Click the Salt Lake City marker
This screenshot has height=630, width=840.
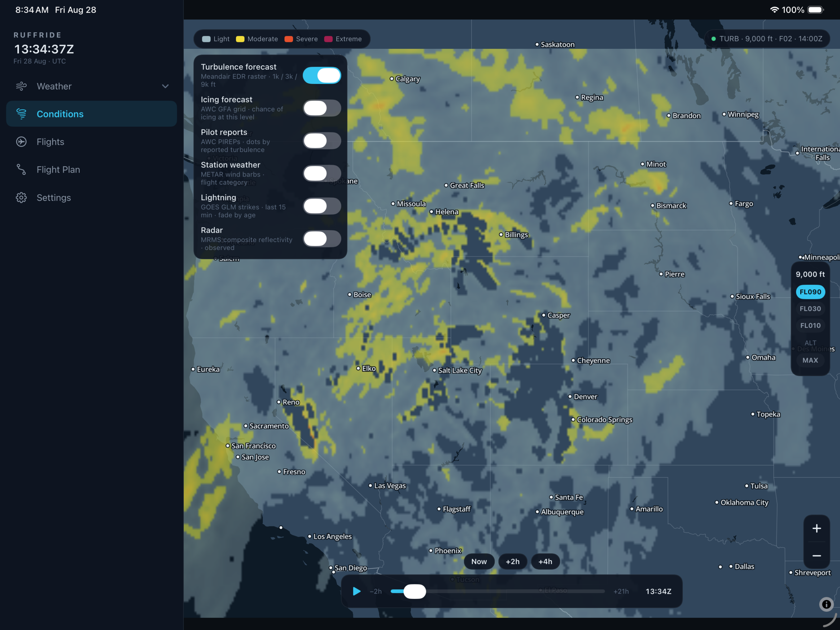tap(434, 370)
